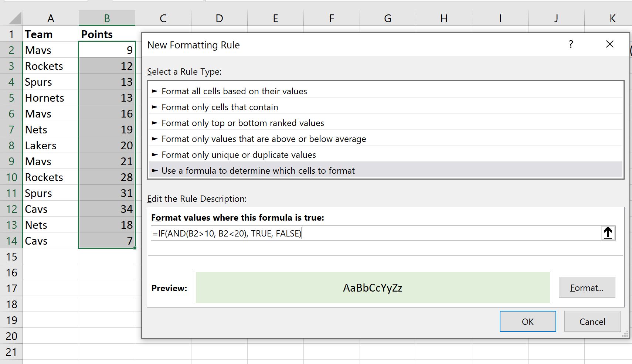The height and width of the screenshot is (364, 632).
Task: Click the Points header cell
Action: pyautogui.click(x=107, y=34)
